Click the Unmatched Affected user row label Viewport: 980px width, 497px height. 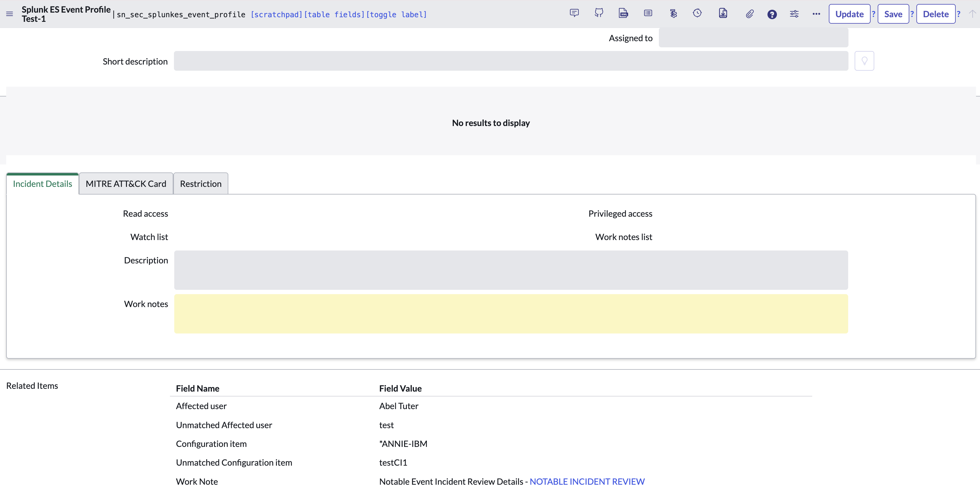pos(224,425)
